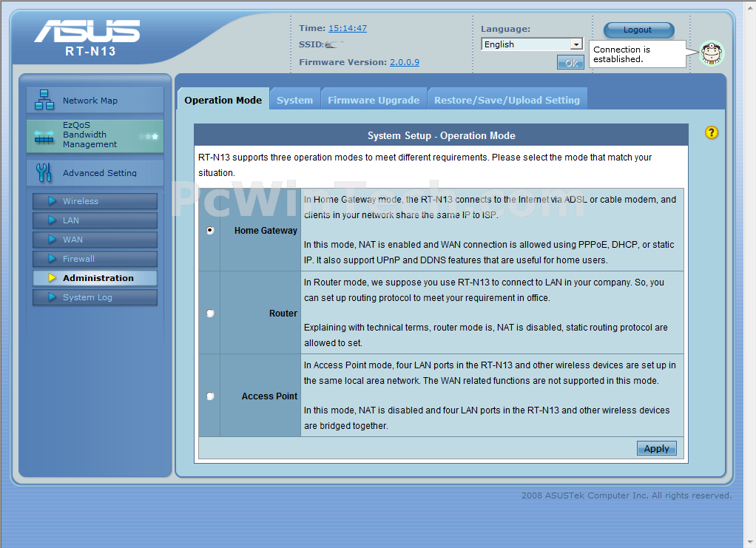Click the Advanced Setting wrench icon
Screen dimensions: 756x548
point(44,172)
